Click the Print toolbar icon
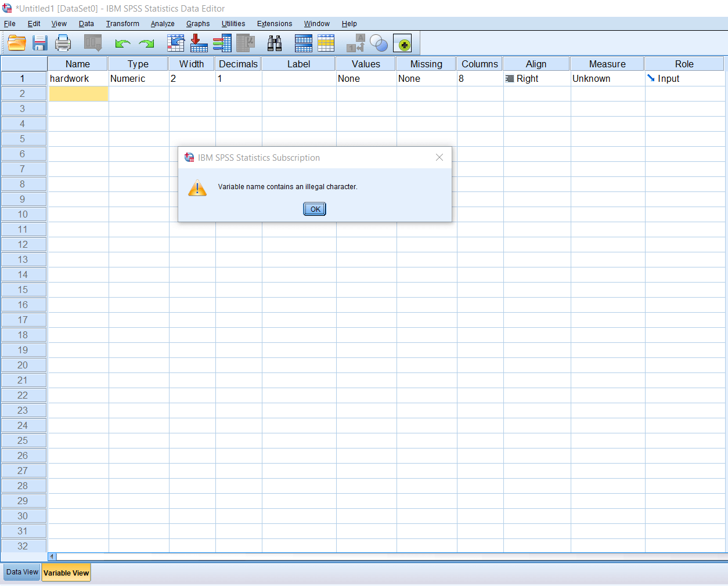 click(x=63, y=43)
